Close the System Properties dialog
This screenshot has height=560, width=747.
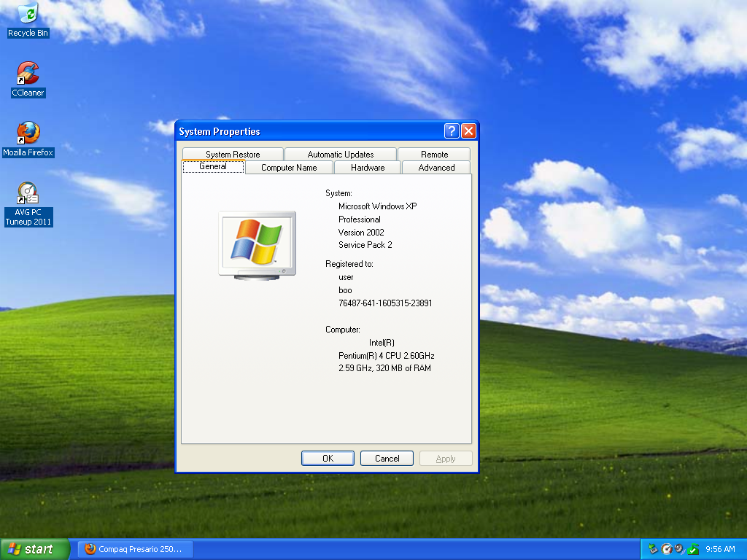[469, 131]
